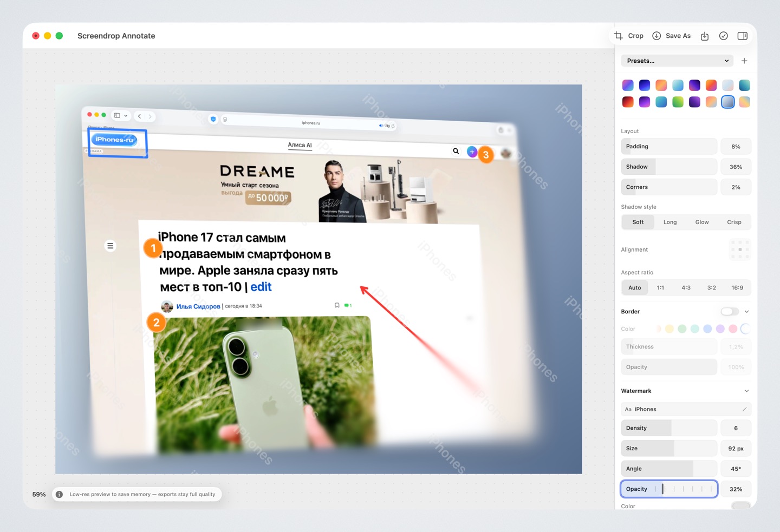The image size is (780, 532).
Task: Click the shadow value 36%
Action: 736,167
